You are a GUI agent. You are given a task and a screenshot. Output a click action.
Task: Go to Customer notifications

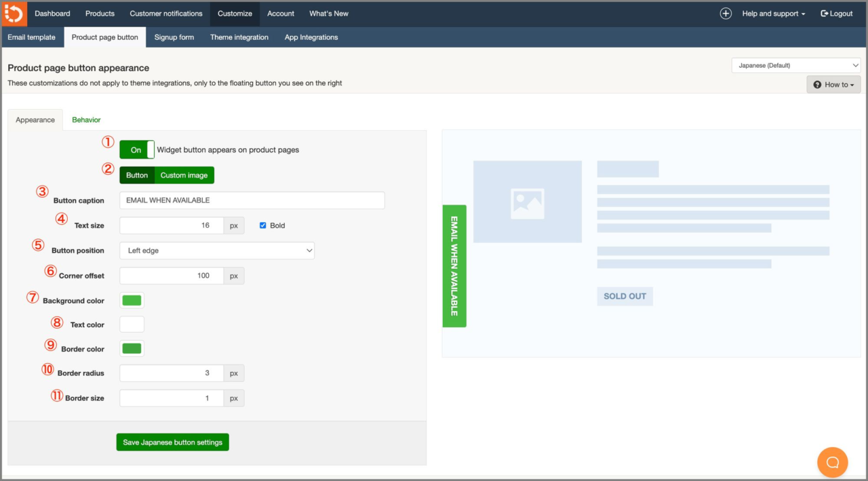(166, 14)
